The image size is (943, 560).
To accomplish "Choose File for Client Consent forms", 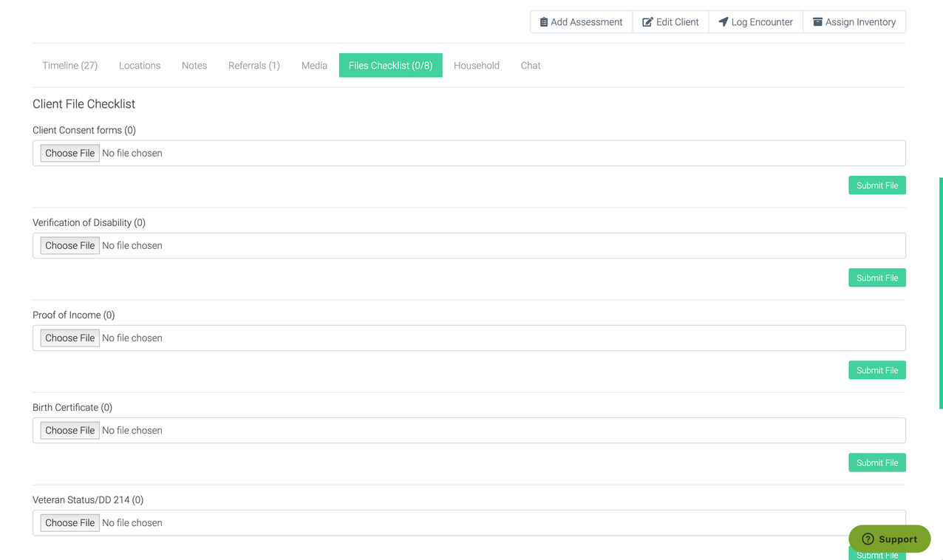I will pos(70,153).
